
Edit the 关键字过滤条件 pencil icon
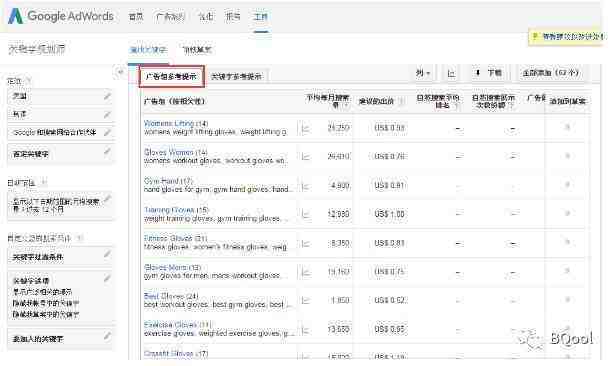(x=107, y=254)
